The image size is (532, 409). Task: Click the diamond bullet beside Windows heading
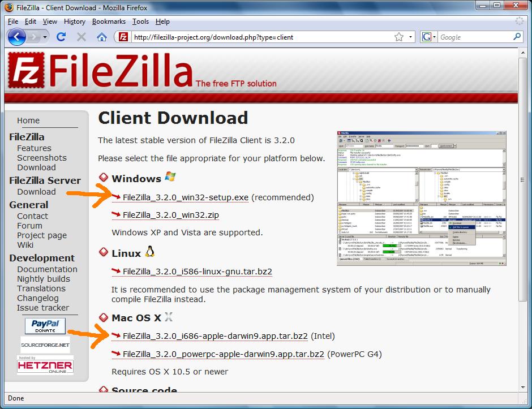[x=104, y=178]
